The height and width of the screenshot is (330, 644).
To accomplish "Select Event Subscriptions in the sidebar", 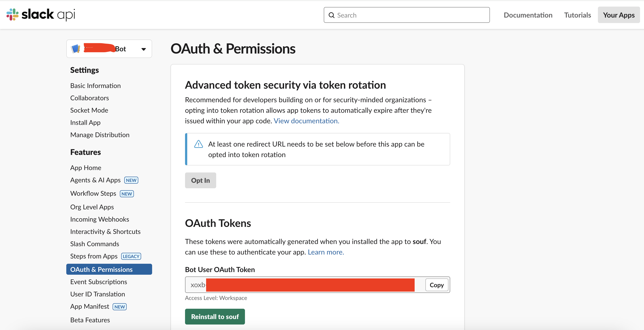I will click(x=99, y=282).
